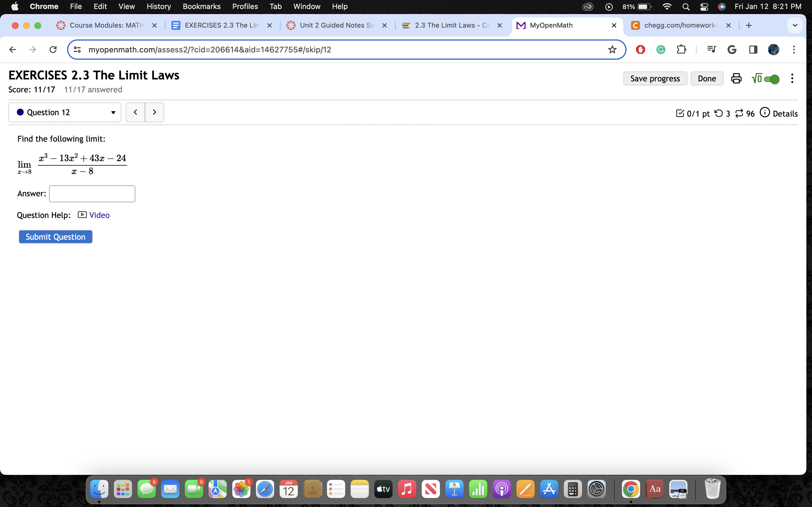Toggle the Chrome side panel icon
Screen dimensions: 812x507
753,50
